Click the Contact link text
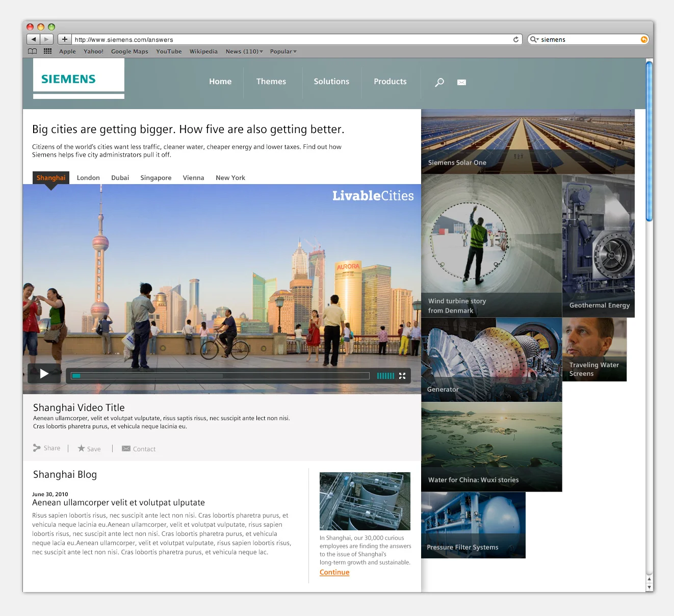 click(x=144, y=449)
